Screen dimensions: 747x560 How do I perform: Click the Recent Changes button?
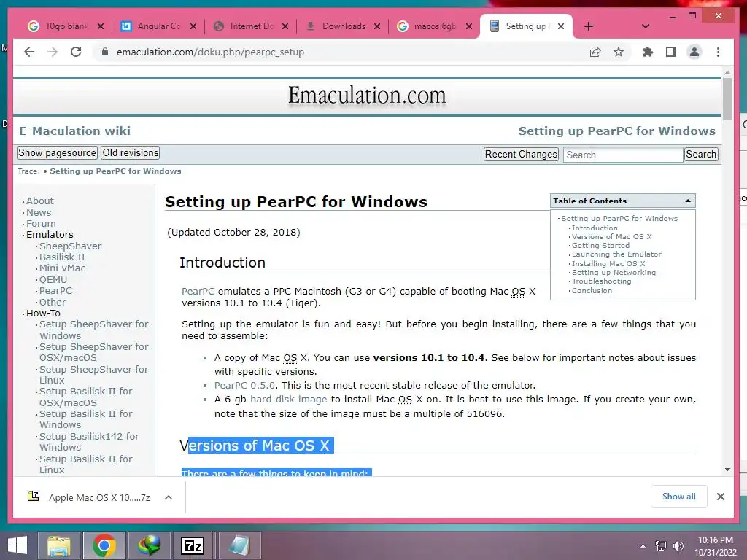click(x=521, y=155)
